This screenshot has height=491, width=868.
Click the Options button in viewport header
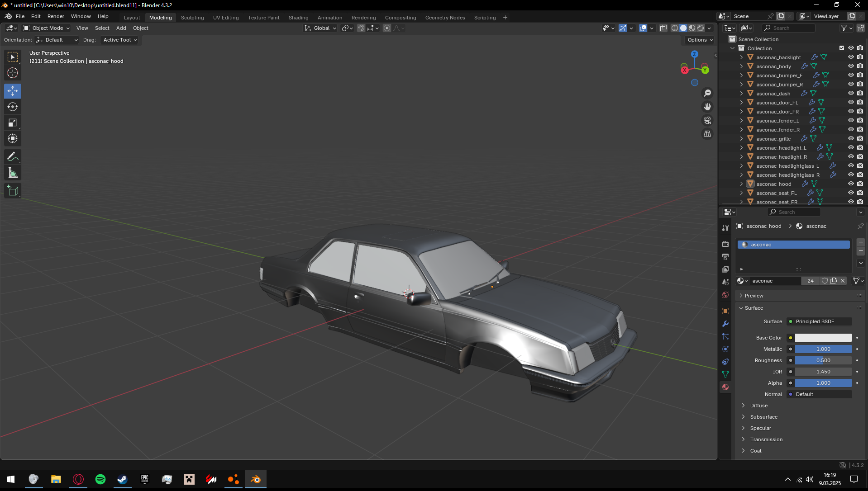point(700,40)
